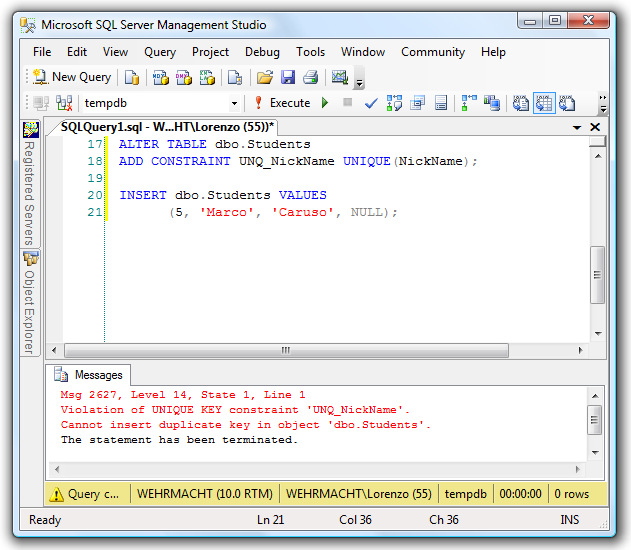Click '0 rows' status bar cell

point(571,494)
